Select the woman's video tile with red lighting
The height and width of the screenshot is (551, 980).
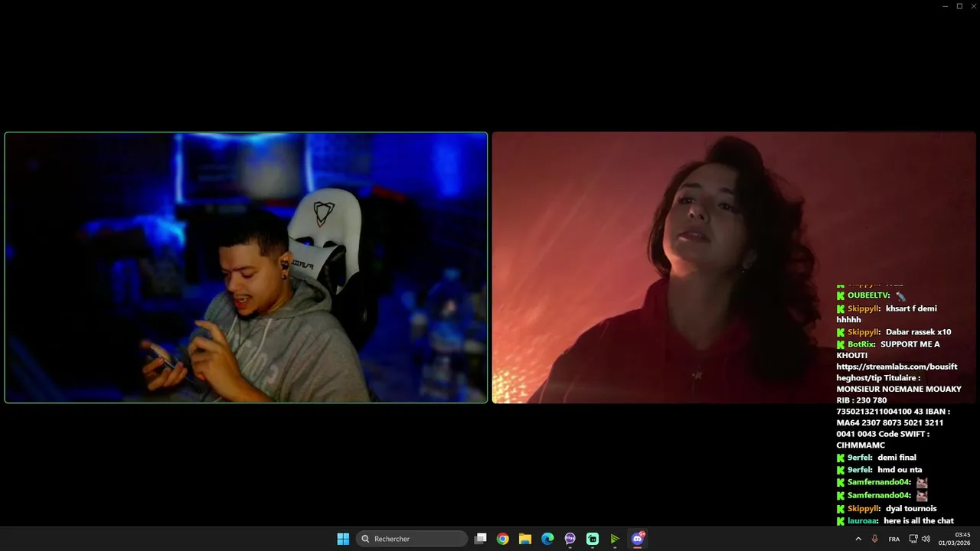tap(733, 267)
